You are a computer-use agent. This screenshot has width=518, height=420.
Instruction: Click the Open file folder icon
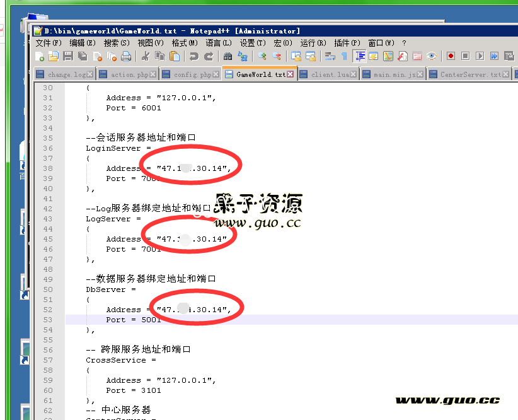point(53,57)
